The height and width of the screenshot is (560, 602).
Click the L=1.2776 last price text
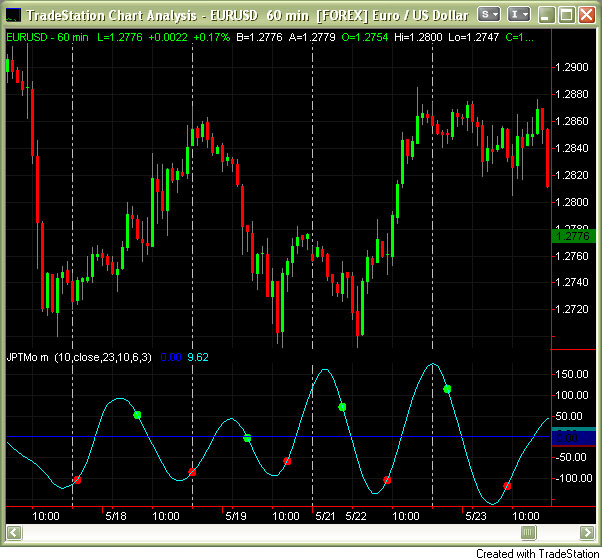tap(120, 37)
